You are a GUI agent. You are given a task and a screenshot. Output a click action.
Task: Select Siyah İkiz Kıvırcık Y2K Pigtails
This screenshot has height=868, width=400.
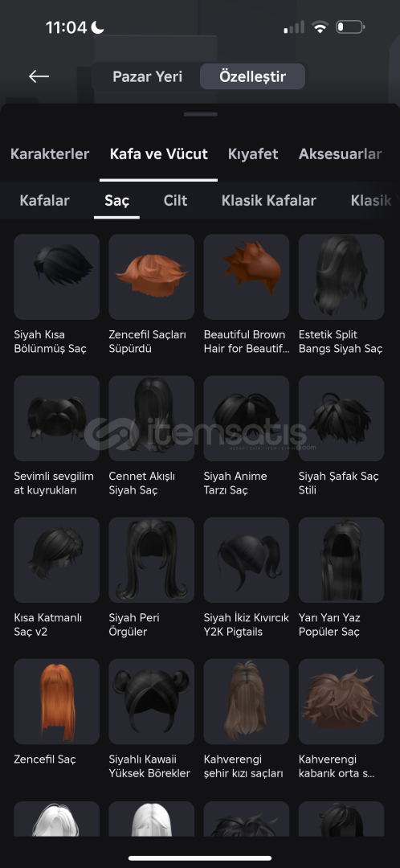[x=247, y=560]
